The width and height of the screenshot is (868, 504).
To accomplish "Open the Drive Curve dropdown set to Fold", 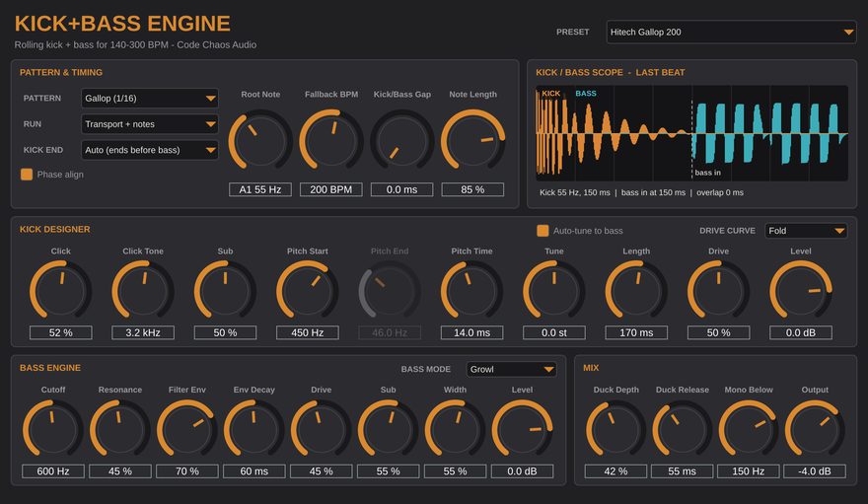I will [806, 231].
